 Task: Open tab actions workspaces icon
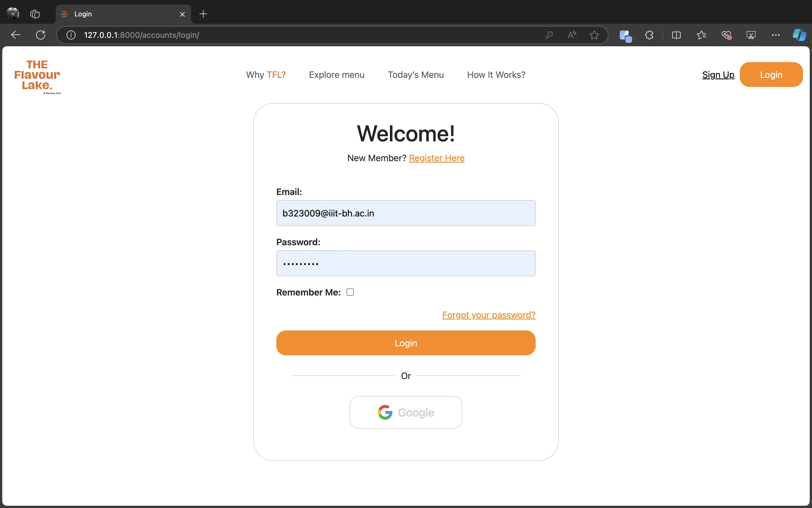(35, 14)
